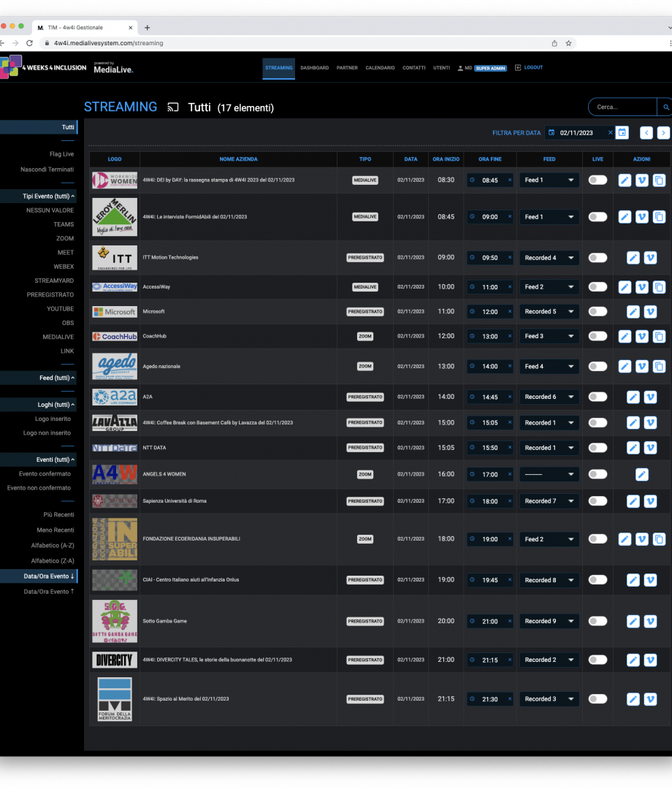672x789 pixels.
Task: Click Vimeo icon in the DIVERCITY TALES row
Action: point(650,660)
